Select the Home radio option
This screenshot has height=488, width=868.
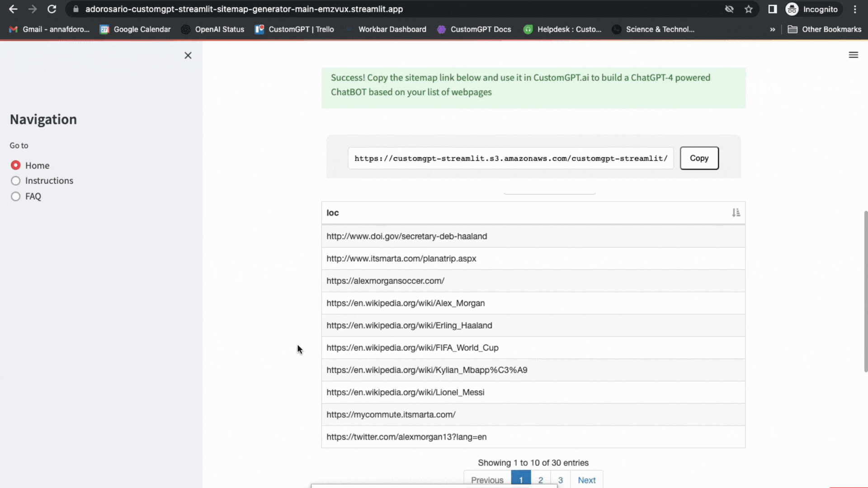(x=16, y=165)
